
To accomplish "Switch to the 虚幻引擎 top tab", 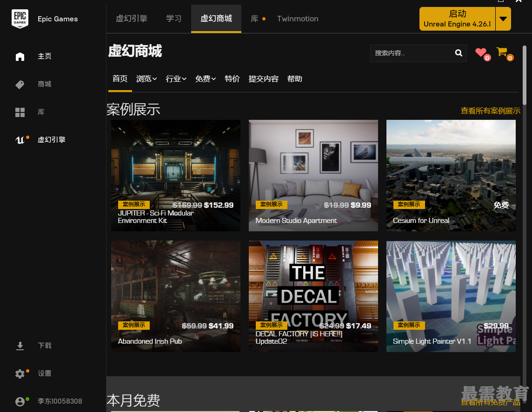I will 132,19.
